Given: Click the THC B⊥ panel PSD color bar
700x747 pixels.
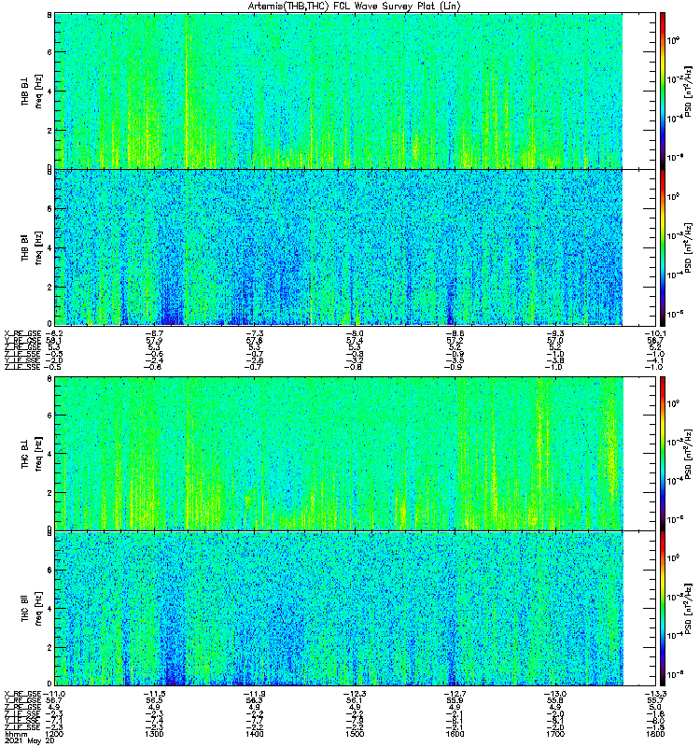Looking at the screenshot, I should pos(663,453).
